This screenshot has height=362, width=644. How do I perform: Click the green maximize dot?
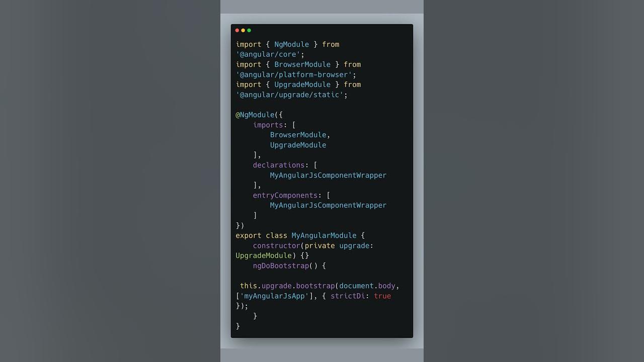[249, 31]
